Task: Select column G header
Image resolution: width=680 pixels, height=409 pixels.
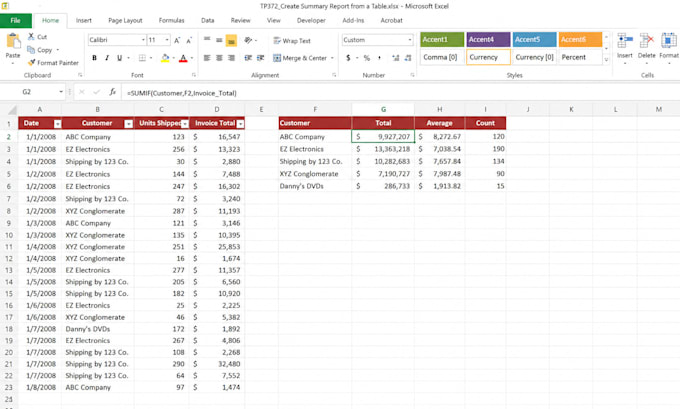Action: pyautogui.click(x=383, y=110)
